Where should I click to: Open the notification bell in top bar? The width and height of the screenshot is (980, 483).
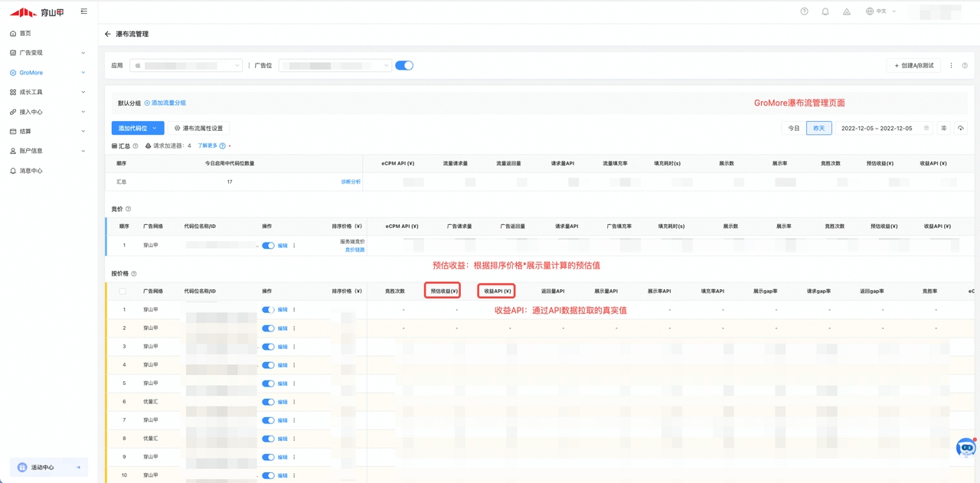(x=825, y=11)
